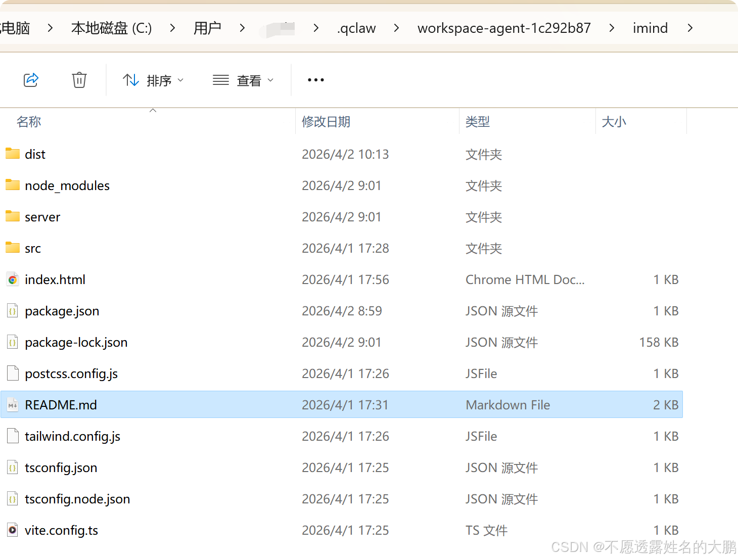Expand the chevron after .qclaw
The image size is (738, 560).
point(396,28)
